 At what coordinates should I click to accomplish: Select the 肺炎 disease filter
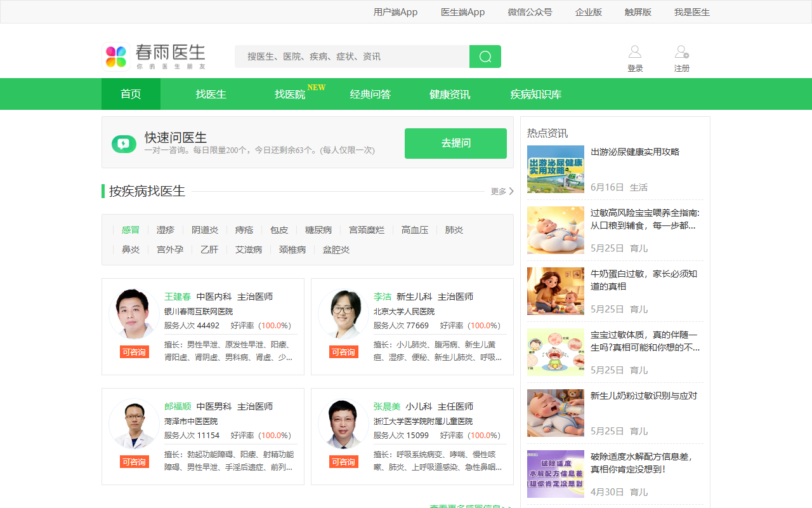(x=454, y=230)
